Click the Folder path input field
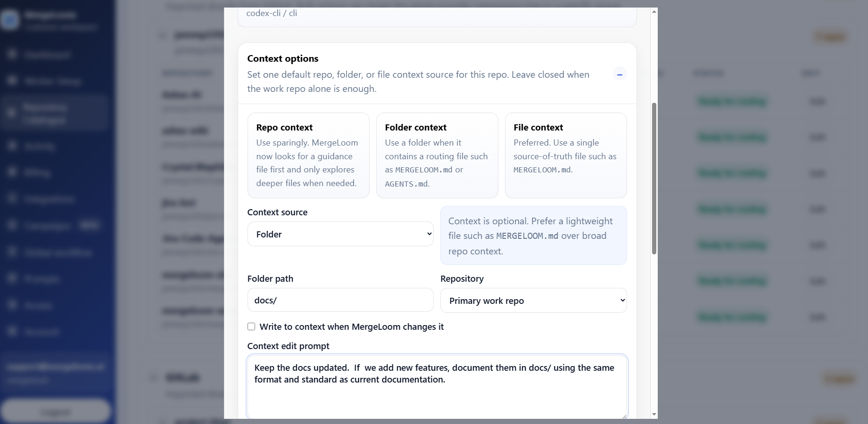 pyautogui.click(x=340, y=300)
